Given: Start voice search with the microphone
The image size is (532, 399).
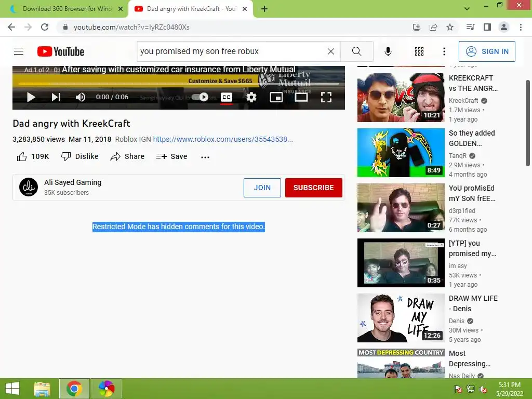Looking at the screenshot, I should (388, 51).
